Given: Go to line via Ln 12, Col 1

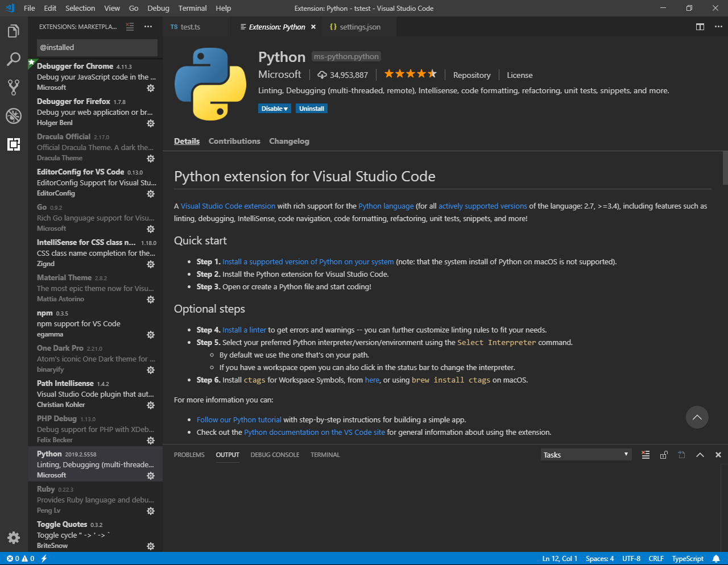Looking at the screenshot, I should pos(560,559).
